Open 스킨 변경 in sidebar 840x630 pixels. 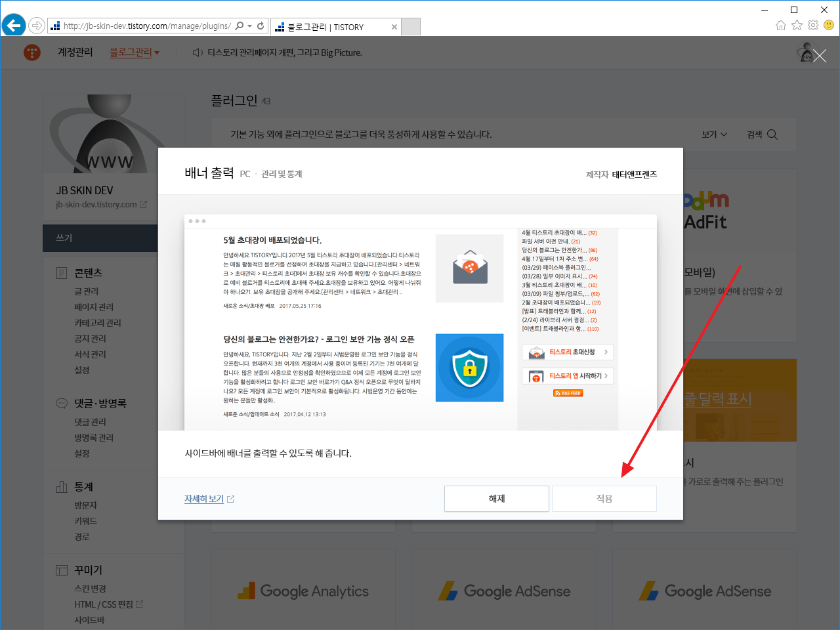point(90,589)
